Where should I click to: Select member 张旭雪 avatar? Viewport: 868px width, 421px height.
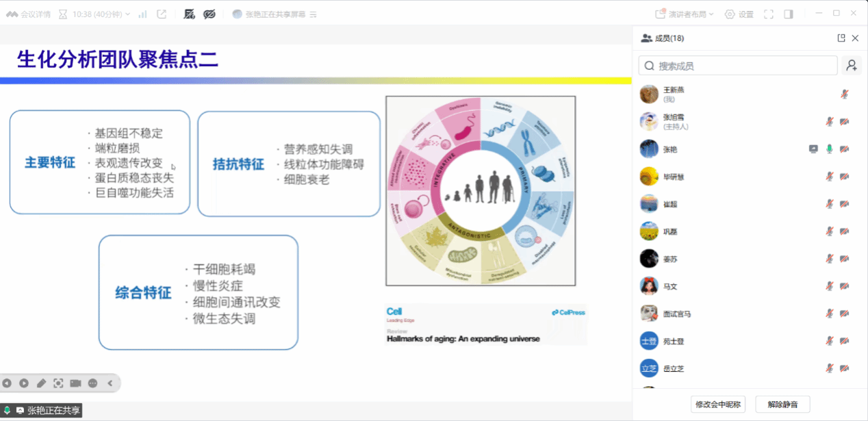[x=649, y=121]
